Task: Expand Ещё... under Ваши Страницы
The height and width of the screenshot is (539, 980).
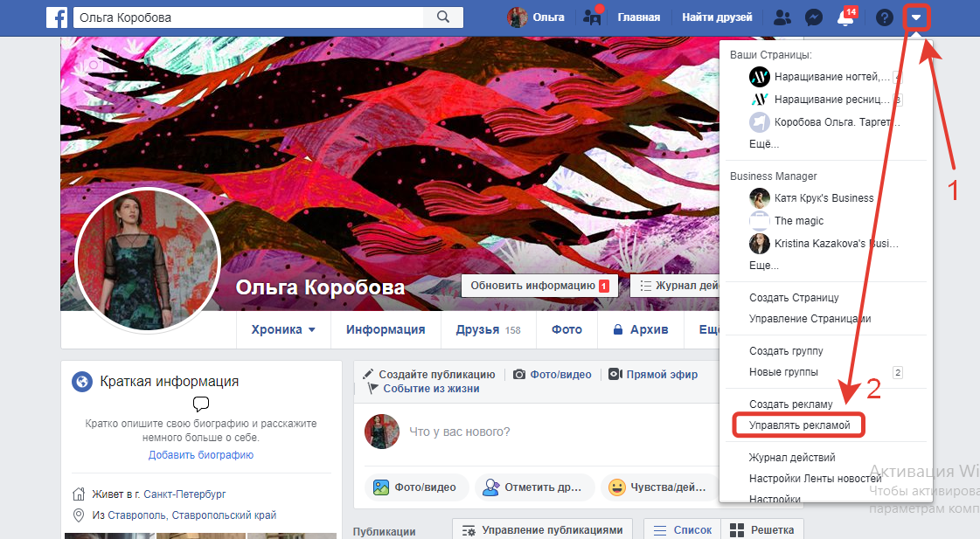Action: point(764,143)
